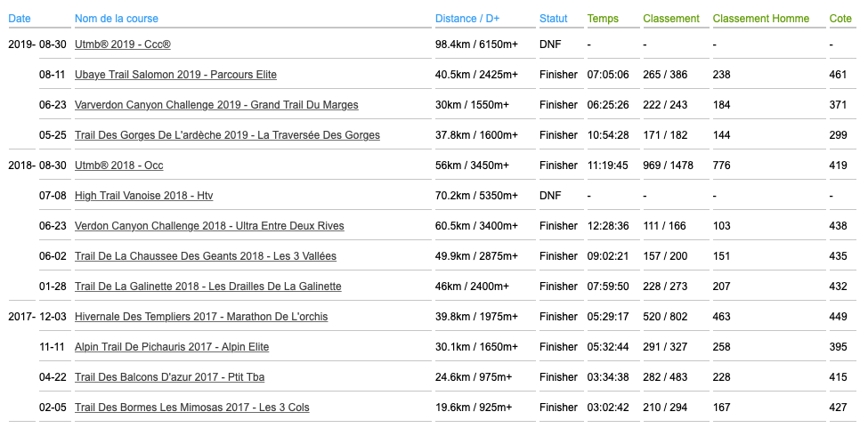Click the Temps column header

tap(603, 19)
